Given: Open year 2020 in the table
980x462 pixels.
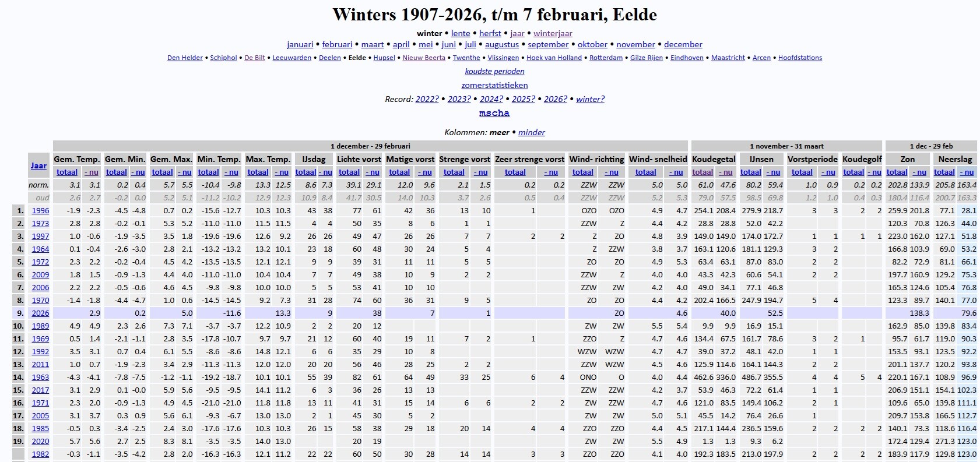Looking at the screenshot, I should click(x=40, y=441).
